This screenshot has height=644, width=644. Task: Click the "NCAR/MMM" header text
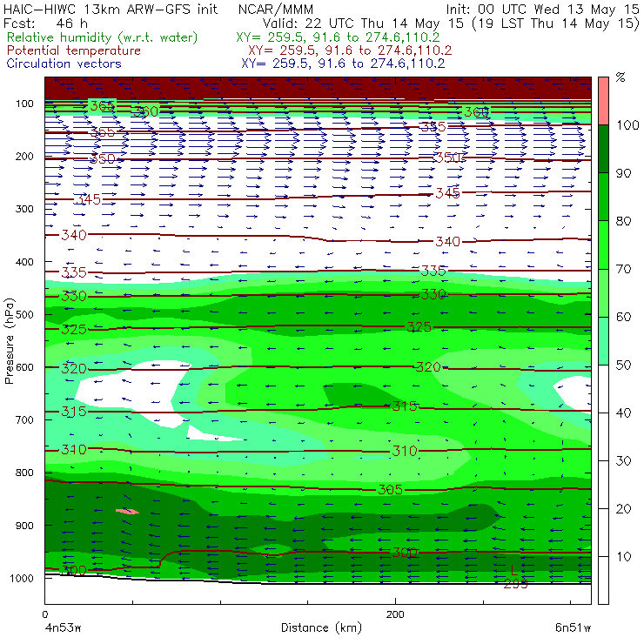pos(276,10)
